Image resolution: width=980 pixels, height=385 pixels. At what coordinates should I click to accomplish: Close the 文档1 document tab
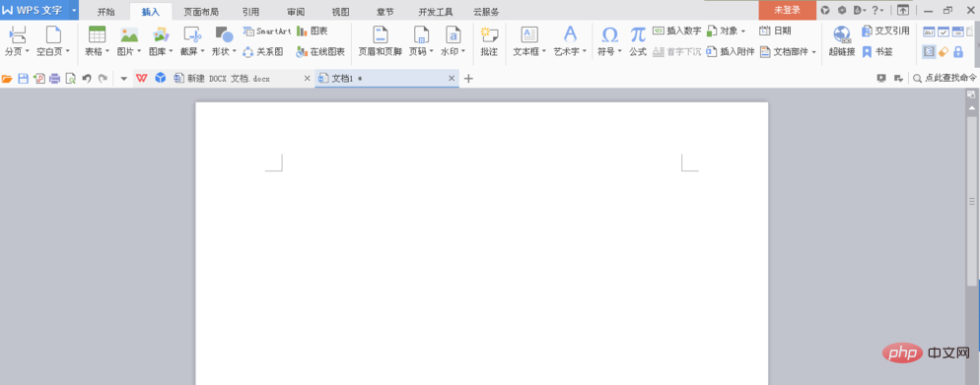452,78
